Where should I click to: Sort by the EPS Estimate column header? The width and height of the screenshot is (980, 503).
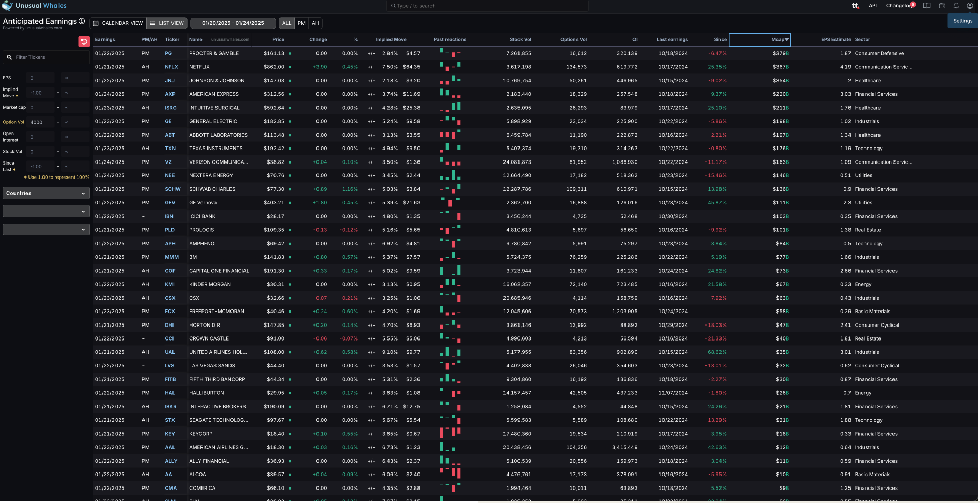[x=835, y=40]
